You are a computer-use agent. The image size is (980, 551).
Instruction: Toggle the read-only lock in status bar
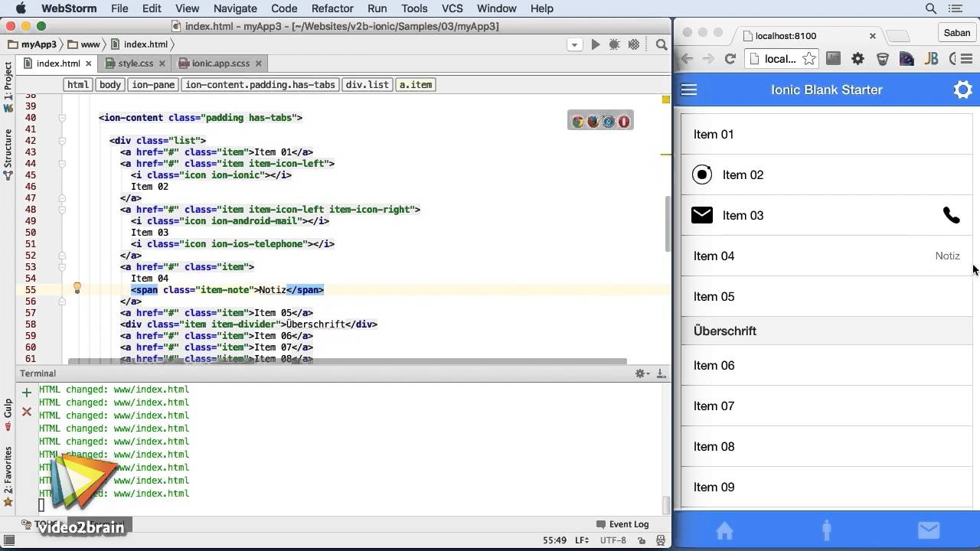tap(642, 540)
